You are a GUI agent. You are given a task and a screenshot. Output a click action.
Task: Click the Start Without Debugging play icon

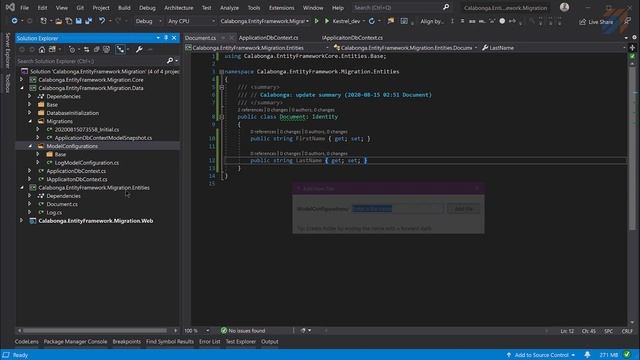click(316, 21)
